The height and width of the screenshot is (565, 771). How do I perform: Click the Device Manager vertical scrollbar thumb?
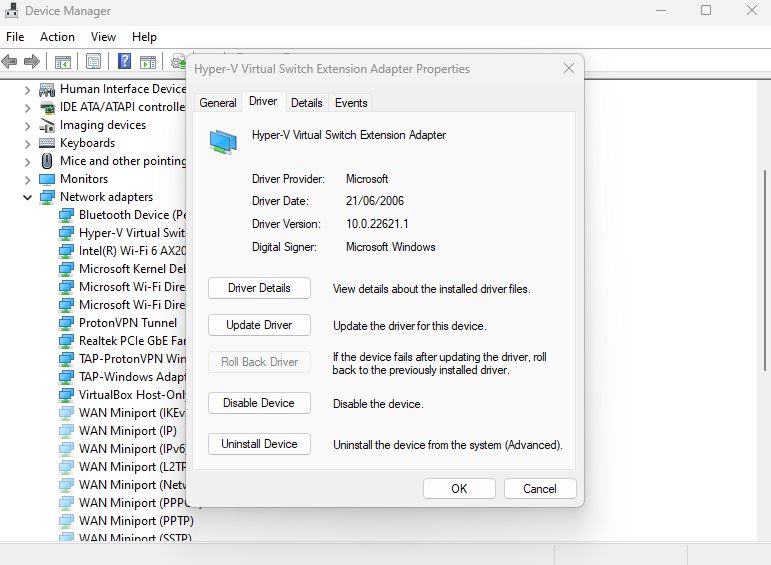click(x=765, y=270)
